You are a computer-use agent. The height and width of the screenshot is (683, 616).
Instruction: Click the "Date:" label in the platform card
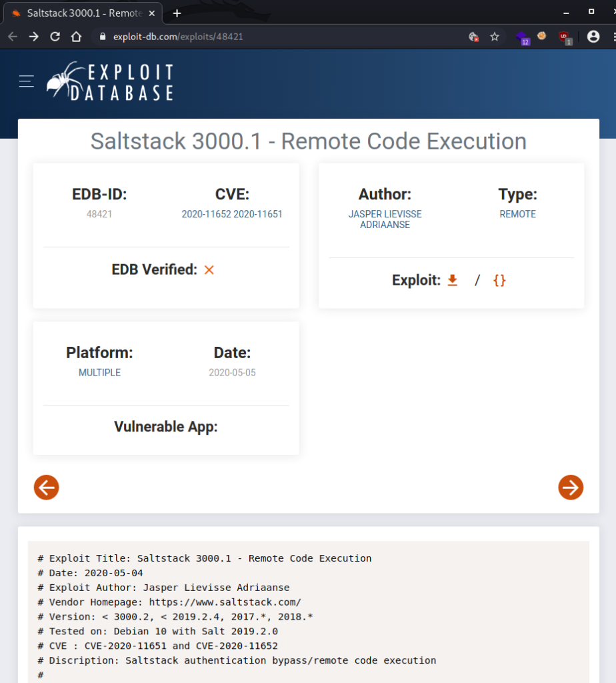(232, 353)
